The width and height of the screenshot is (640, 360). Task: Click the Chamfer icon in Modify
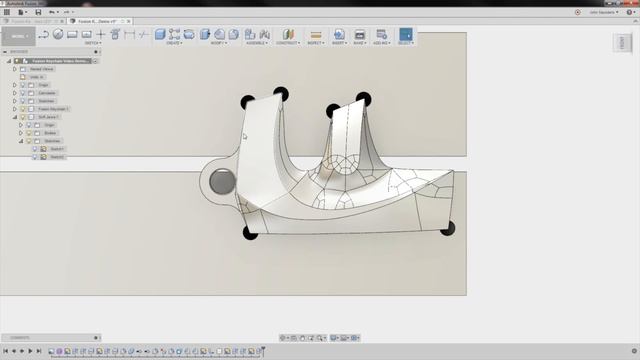pos(234,34)
